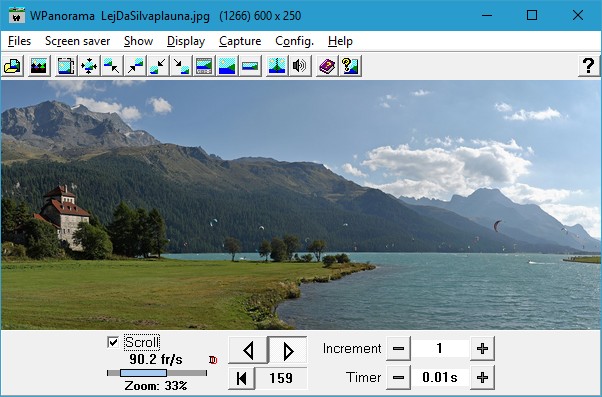
Task: Click the 90.2 fr/s frame rate text
Action: pos(156,359)
